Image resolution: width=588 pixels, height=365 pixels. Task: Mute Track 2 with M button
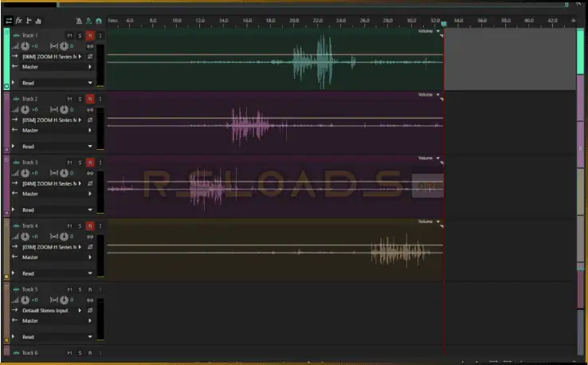click(x=69, y=99)
